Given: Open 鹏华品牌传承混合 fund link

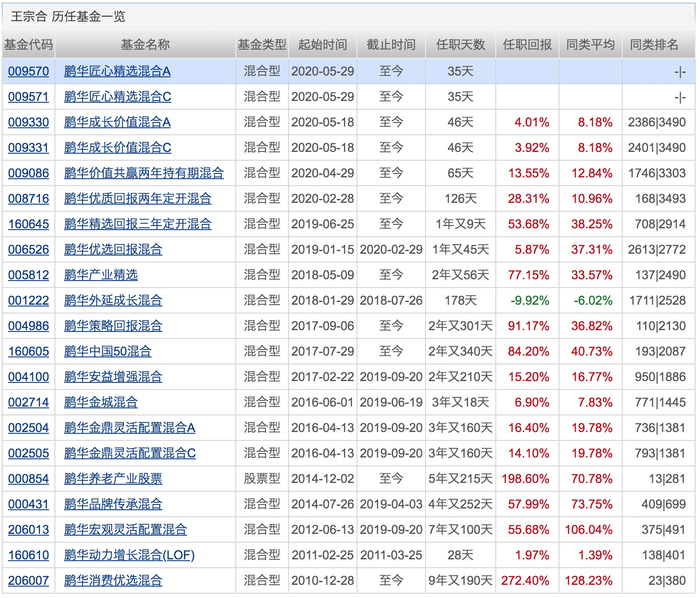Looking at the screenshot, I should 113,504.
